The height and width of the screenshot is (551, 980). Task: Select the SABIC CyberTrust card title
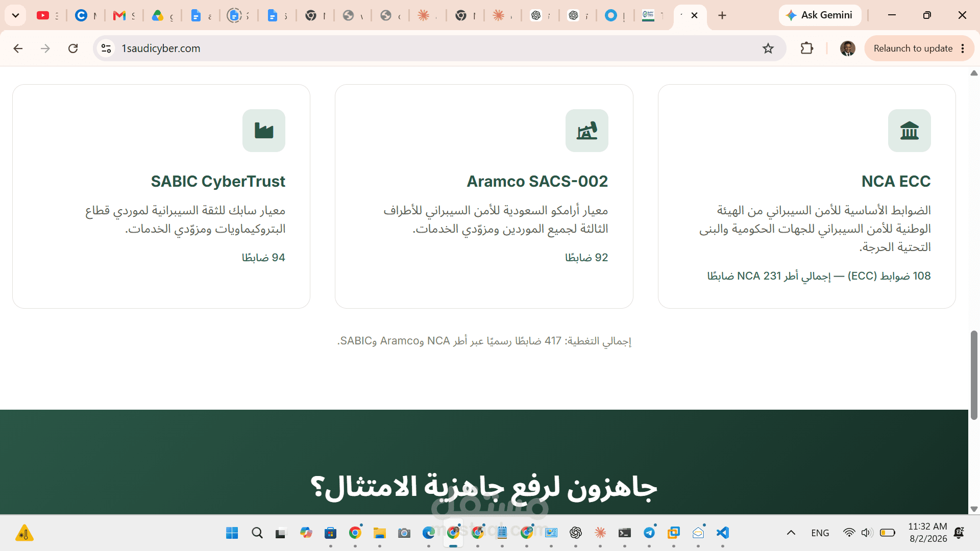[x=218, y=181]
